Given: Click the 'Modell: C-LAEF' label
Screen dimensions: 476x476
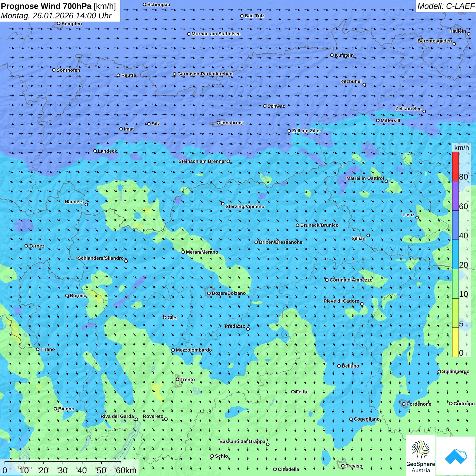Looking at the screenshot, I should coord(446,6).
